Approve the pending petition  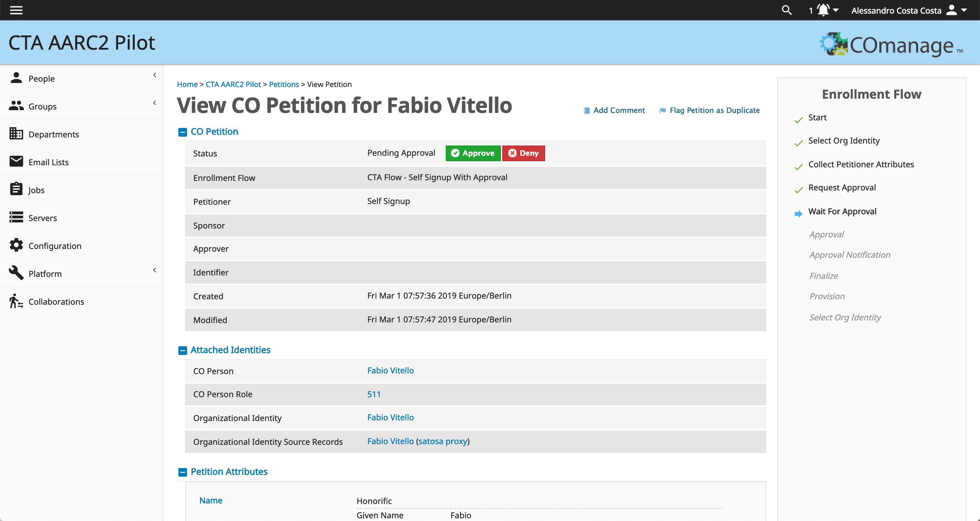[473, 153]
